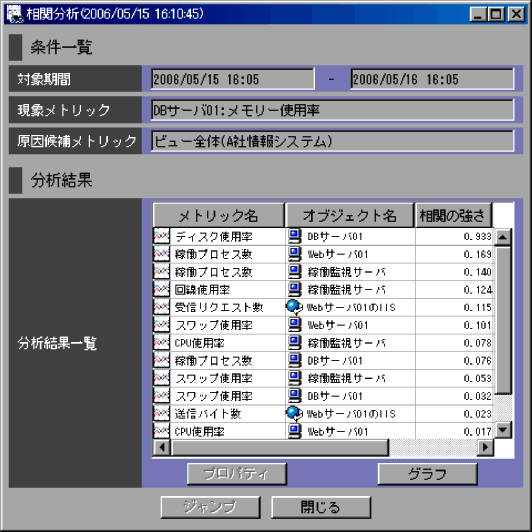The image size is (532, 532).
Task: Click chart icon of スワップ使用率 0.101 row
Action: (x=162, y=325)
